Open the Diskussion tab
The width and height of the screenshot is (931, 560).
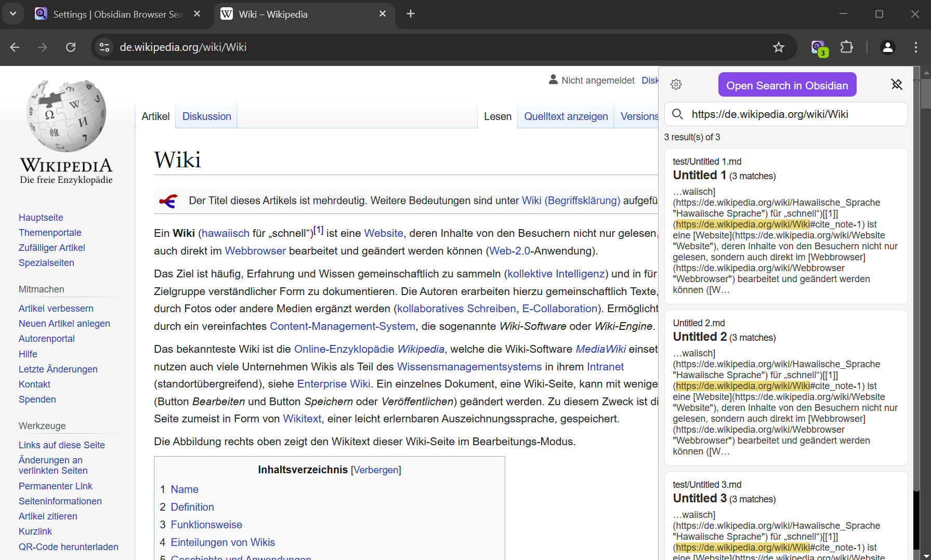coord(207,116)
